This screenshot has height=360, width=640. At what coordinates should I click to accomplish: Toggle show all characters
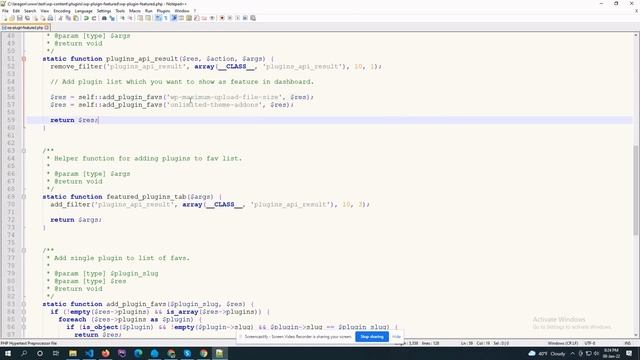tap(166, 18)
